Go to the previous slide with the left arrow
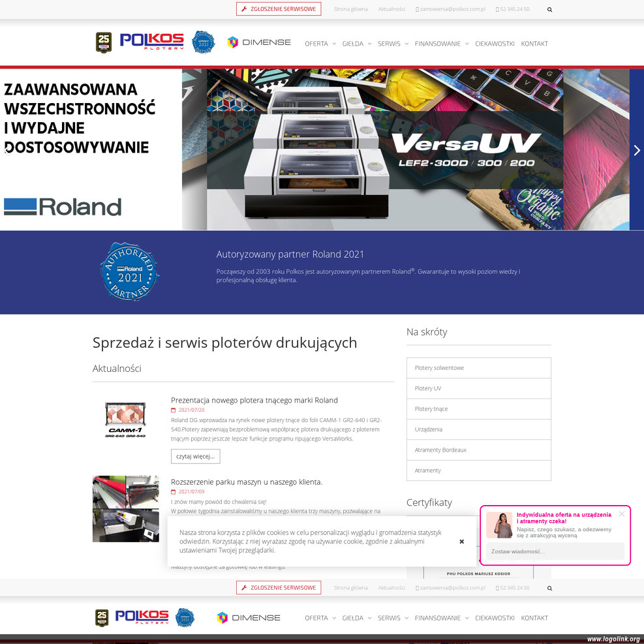 (7, 150)
